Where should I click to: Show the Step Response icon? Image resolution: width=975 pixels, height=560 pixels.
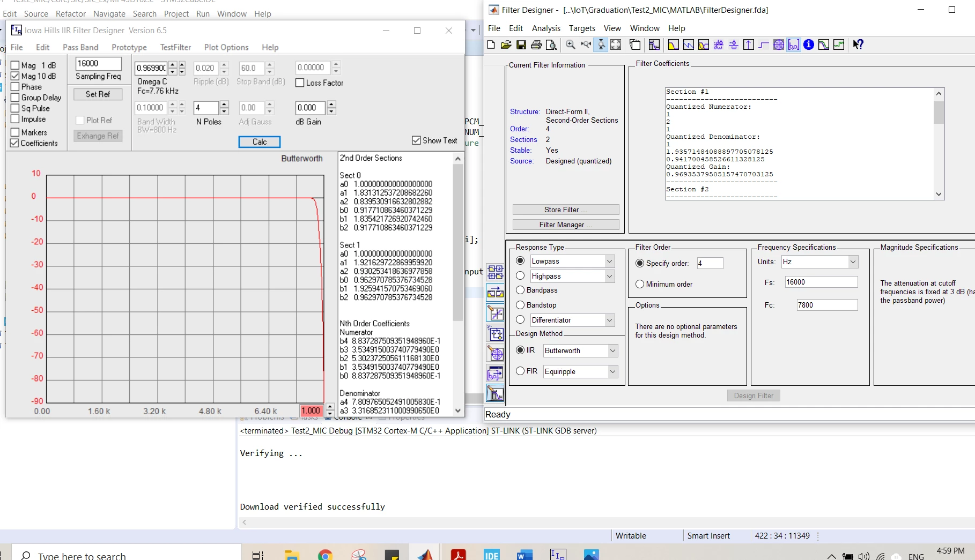[764, 44]
